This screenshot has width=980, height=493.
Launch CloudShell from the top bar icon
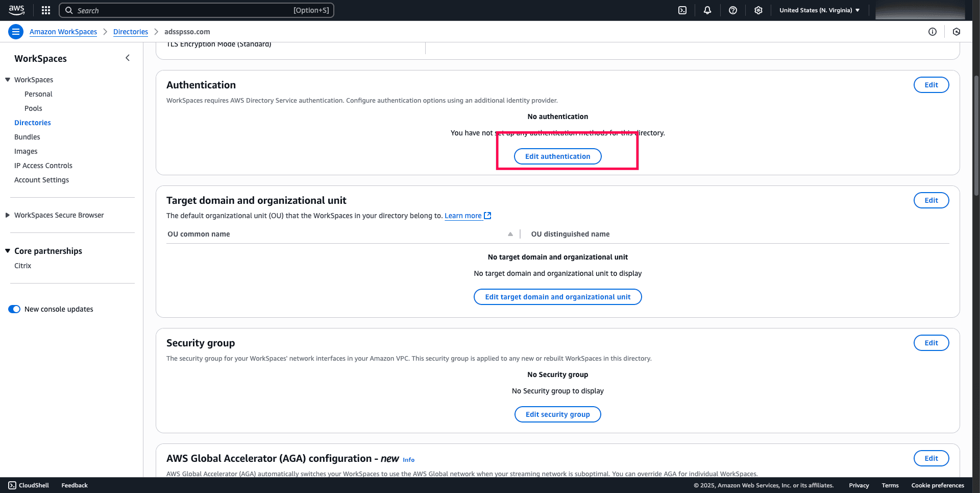(682, 10)
